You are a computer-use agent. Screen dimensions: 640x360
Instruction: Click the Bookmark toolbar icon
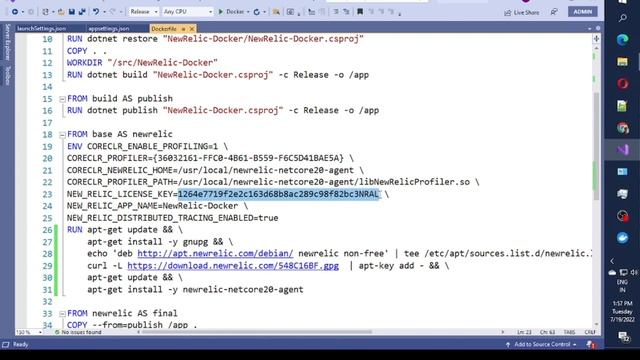coord(360,12)
